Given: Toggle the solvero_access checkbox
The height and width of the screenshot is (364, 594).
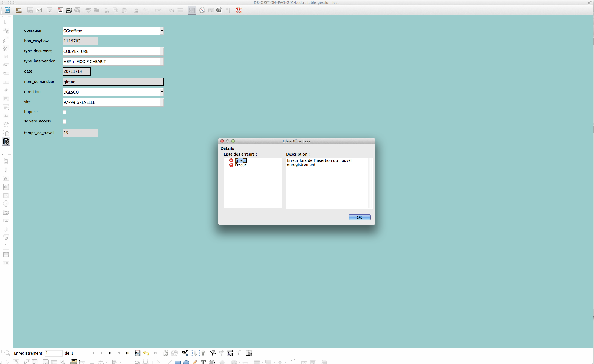Looking at the screenshot, I should click(x=65, y=121).
